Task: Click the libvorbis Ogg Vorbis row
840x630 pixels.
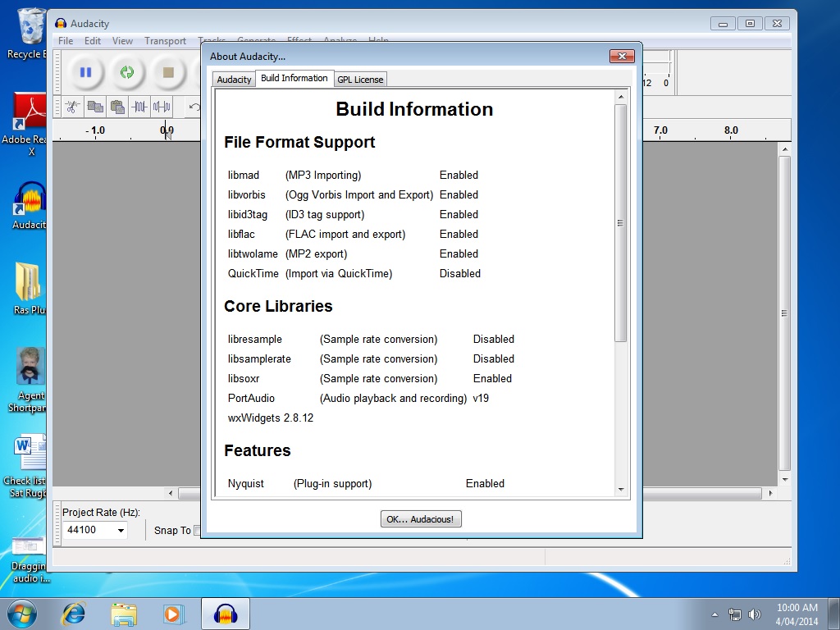Action: point(353,195)
